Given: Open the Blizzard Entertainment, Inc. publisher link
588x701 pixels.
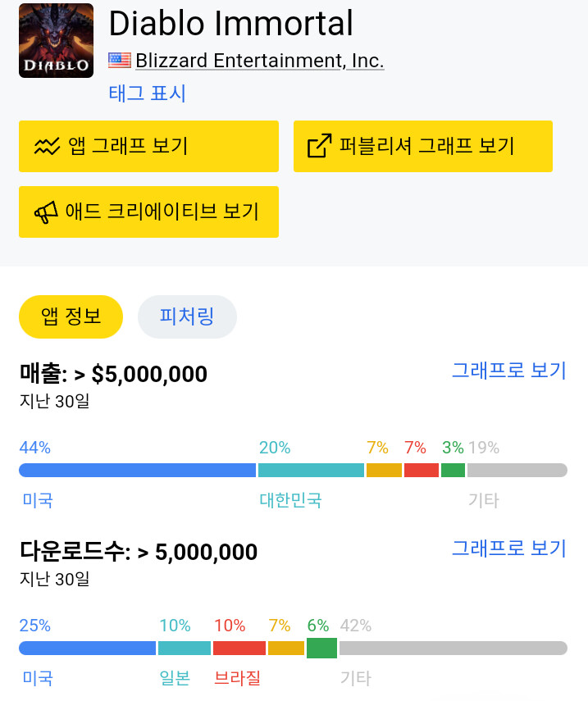Looking at the screenshot, I should (x=259, y=61).
